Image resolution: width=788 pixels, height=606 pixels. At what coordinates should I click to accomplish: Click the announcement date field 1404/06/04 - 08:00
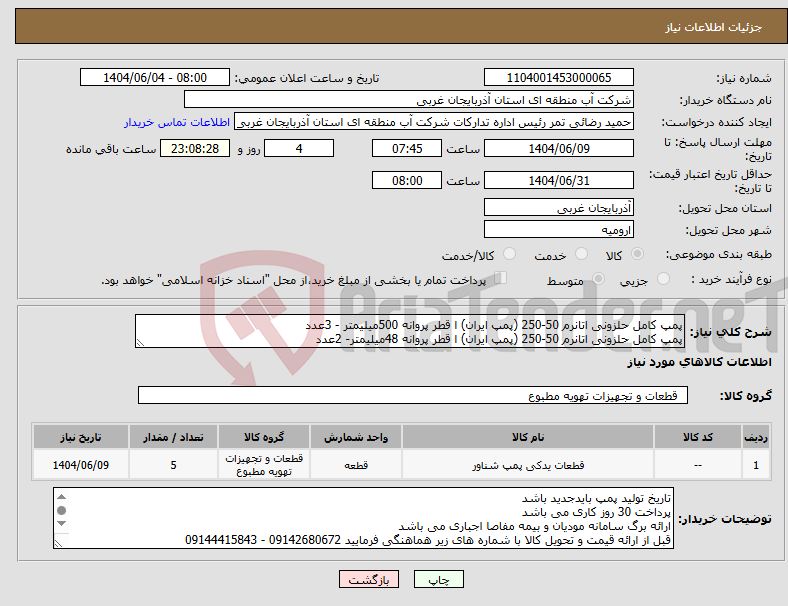pyautogui.click(x=155, y=77)
